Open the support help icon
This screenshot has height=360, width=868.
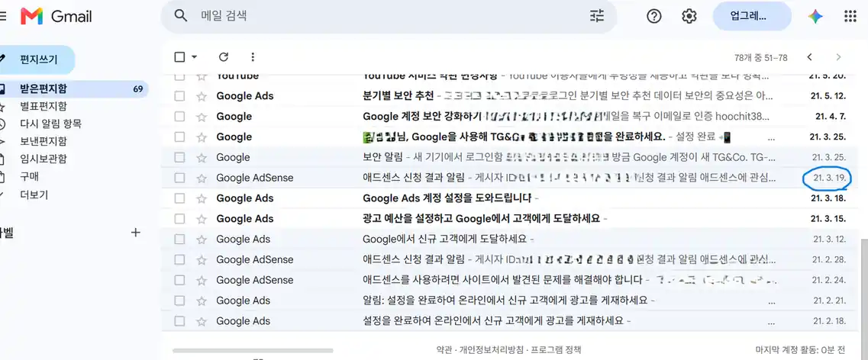[653, 17]
